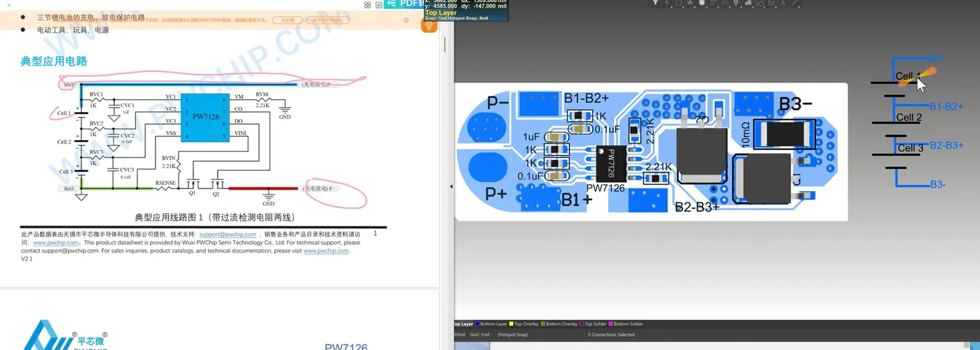Click the Cell 3 label in the battery diagram

pyautogui.click(x=911, y=148)
